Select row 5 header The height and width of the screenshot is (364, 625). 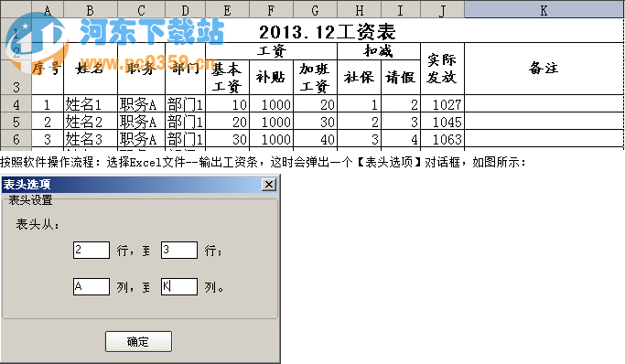click(16, 121)
